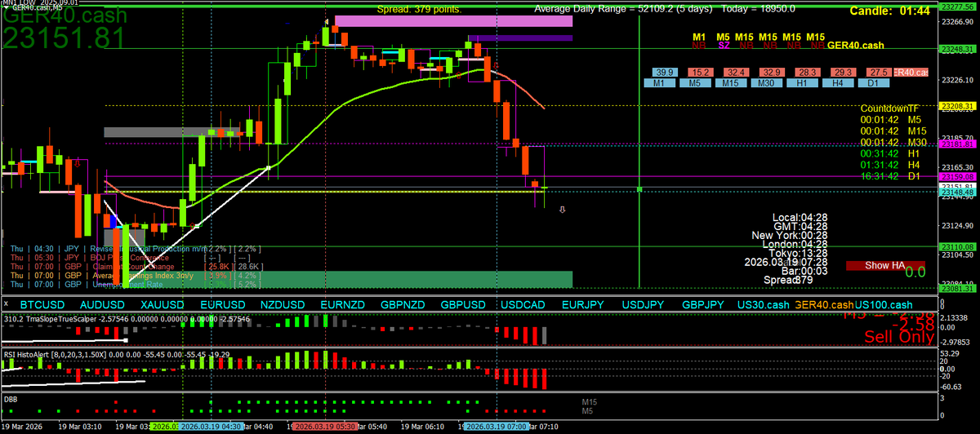The image size is (980, 434).
Task: Switch chart to GBPJPY
Action: pyautogui.click(x=703, y=304)
